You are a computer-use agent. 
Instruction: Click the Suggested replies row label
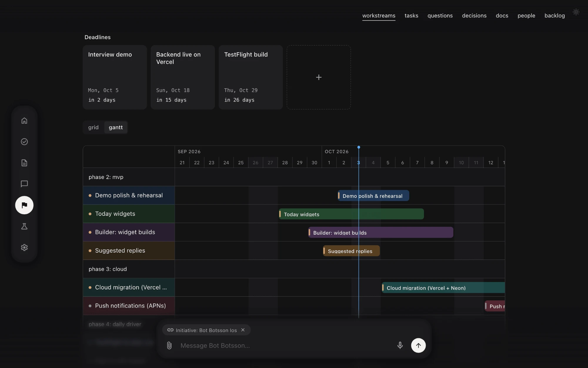[129, 251]
